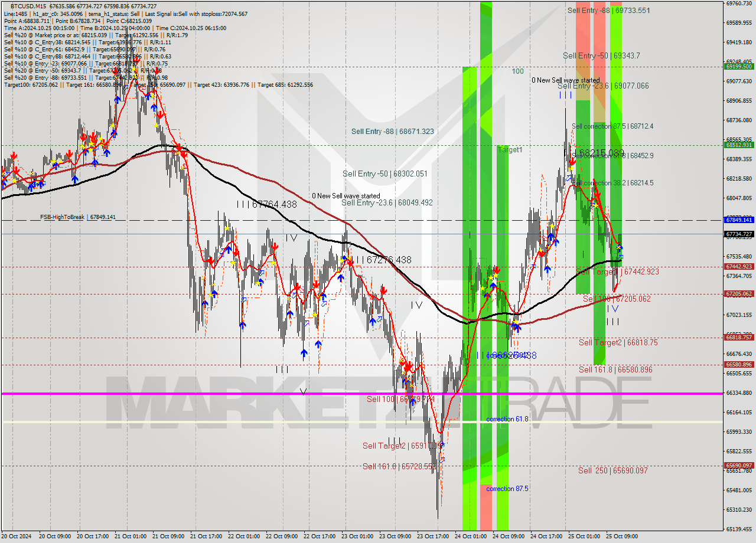Image resolution: width=756 pixels, height=543 pixels.
Task: Select red price tag 66818.757 on axis
Action: [x=738, y=338]
